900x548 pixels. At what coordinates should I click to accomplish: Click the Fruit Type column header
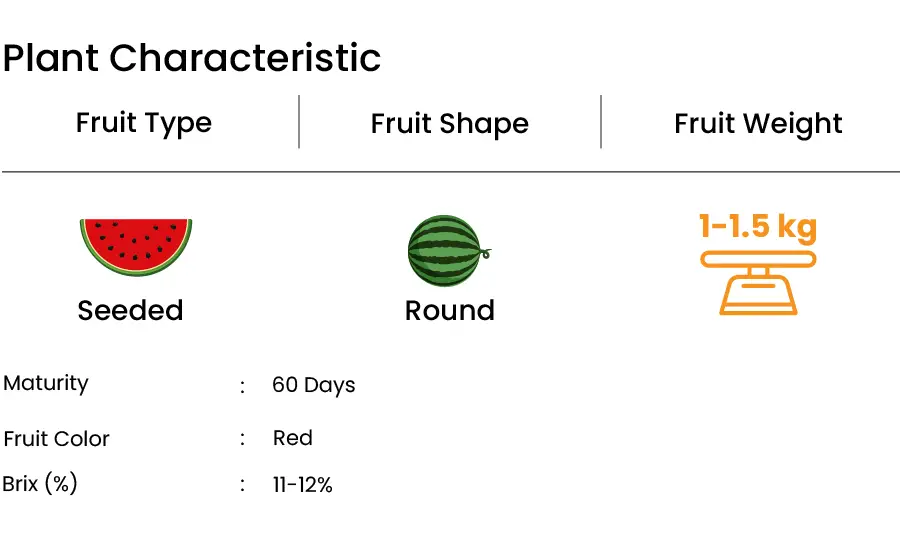pos(144,124)
